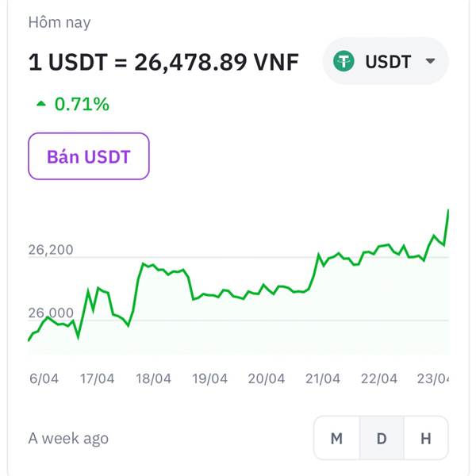Click the green Tether coin icon
Screen dimensions: 476x476
coord(344,61)
